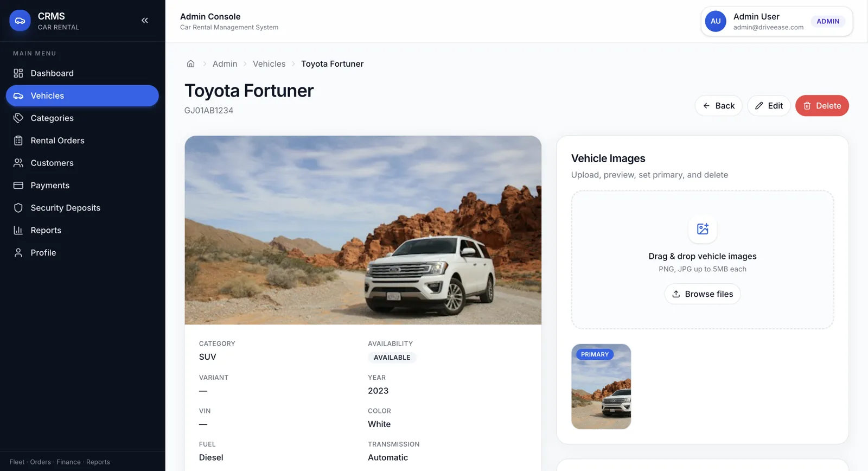The height and width of the screenshot is (471, 868).
Task: Click the category value SUV
Action: pyautogui.click(x=208, y=357)
